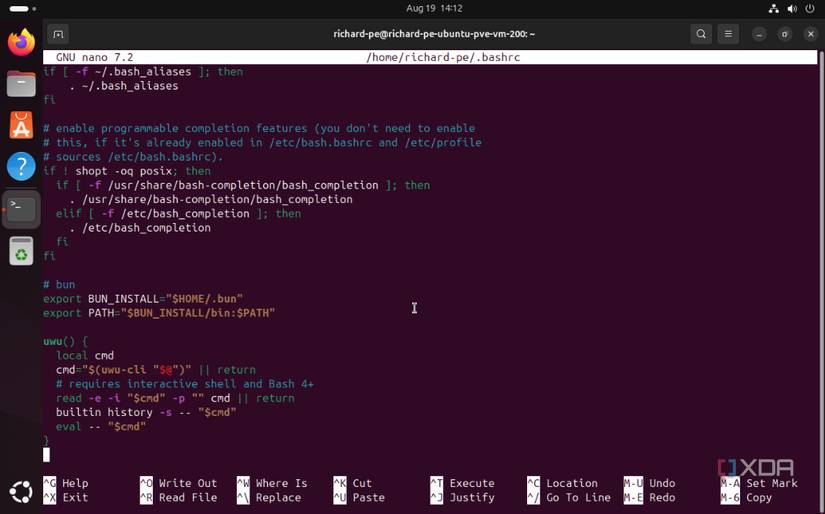The width and height of the screenshot is (825, 514).
Task: Open the Trash from the dock
Action: (x=21, y=250)
